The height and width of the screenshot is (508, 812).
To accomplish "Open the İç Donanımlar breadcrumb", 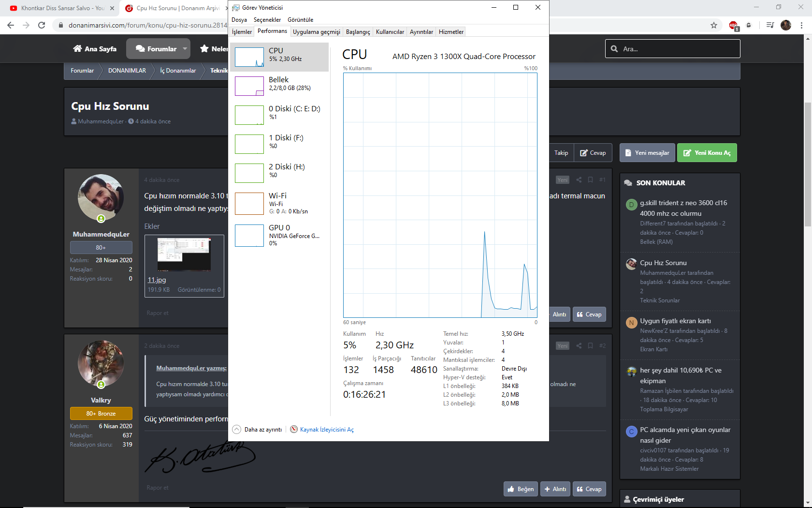I will tap(178, 71).
